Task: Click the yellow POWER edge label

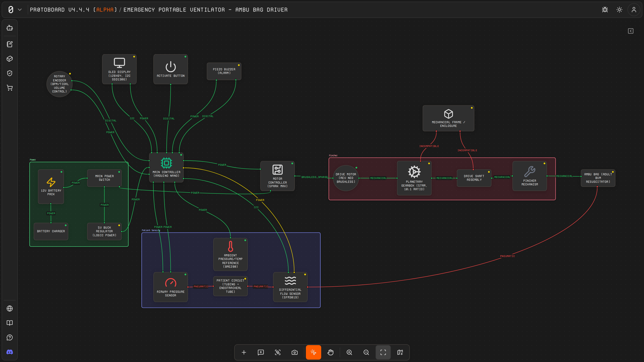Action: (260, 200)
